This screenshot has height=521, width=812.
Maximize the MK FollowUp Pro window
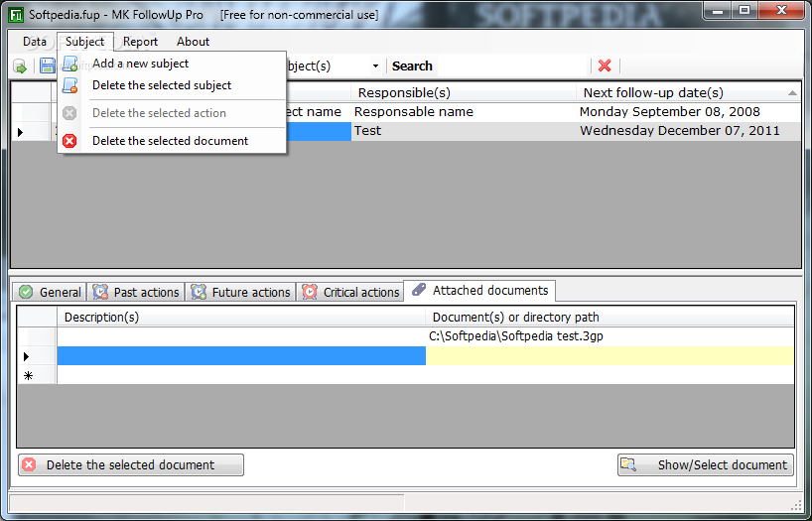point(744,10)
